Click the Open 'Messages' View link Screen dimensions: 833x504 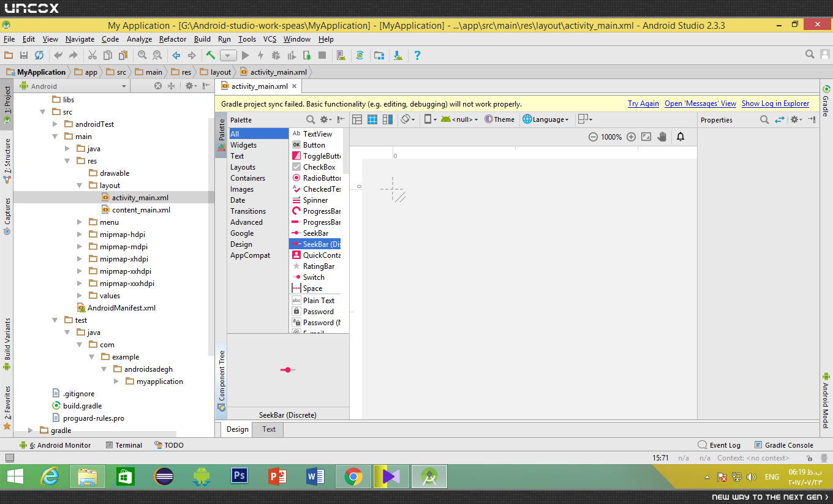tap(700, 103)
